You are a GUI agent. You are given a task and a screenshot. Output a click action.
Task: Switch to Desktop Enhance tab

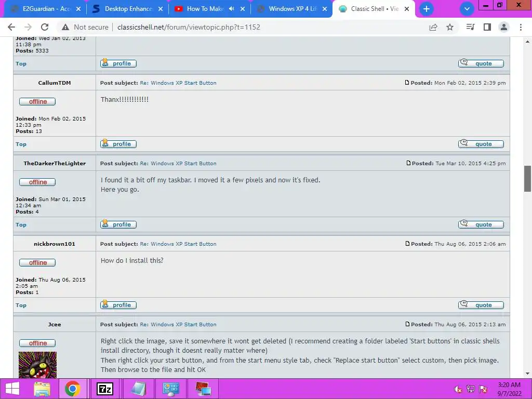point(128,9)
